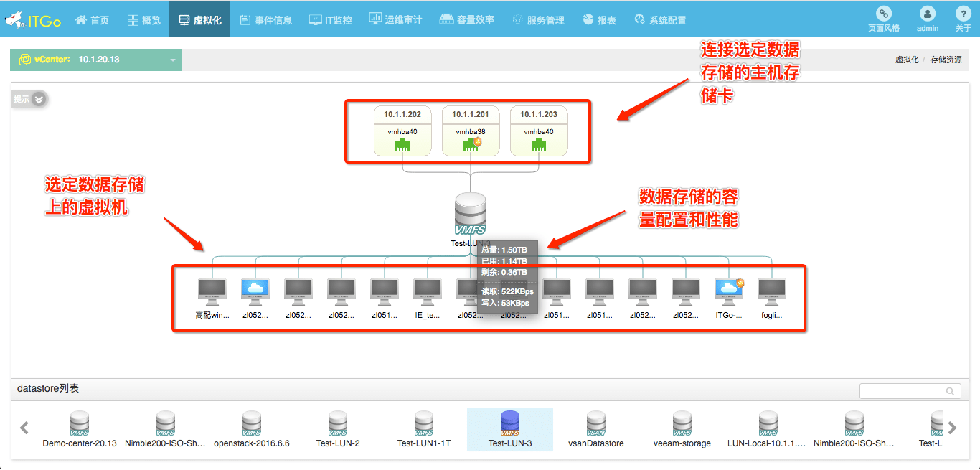Open the 系统配置 menu item
980x470 pixels.
coord(660,19)
